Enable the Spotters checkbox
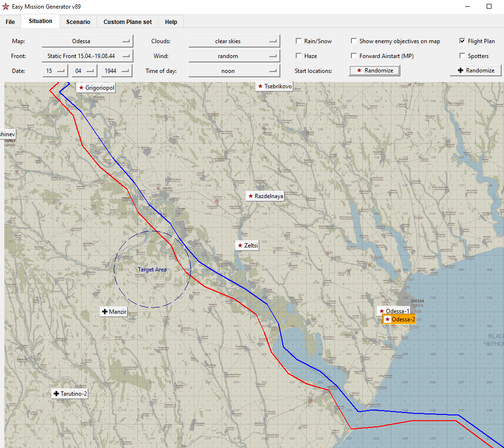The height and width of the screenshot is (448, 504). [x=462, y=56]
